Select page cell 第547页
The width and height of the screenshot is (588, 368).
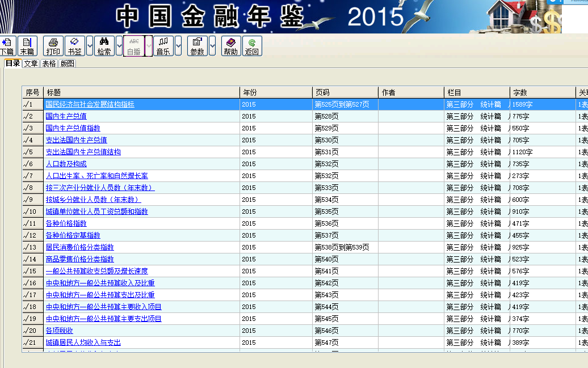[x=346, y=342]
